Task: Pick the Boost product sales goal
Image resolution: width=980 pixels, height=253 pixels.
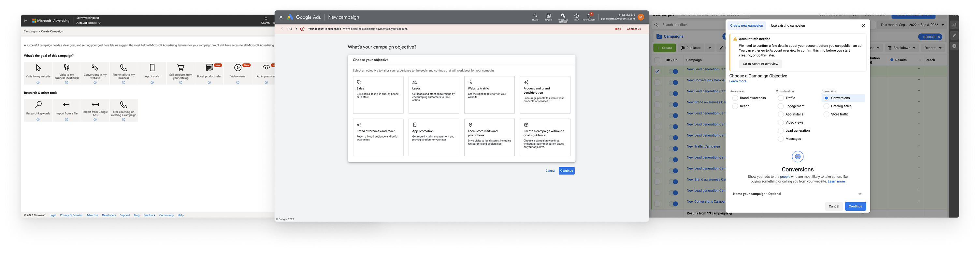Action: tap(209, 73)
